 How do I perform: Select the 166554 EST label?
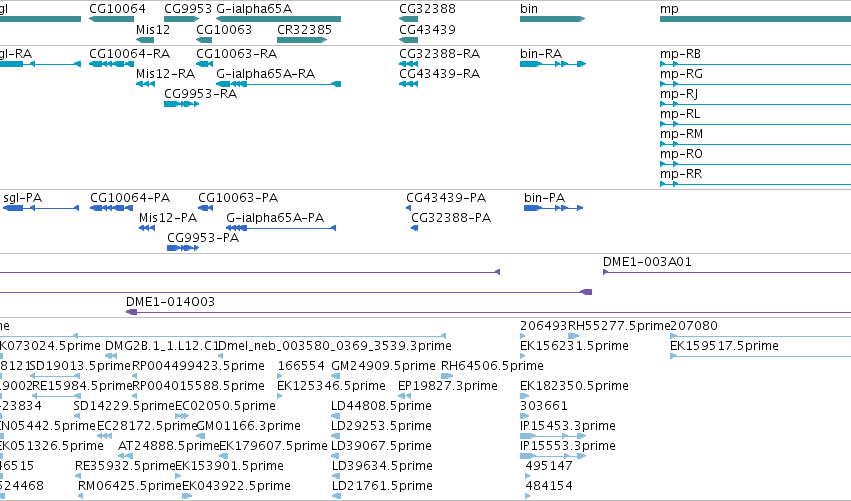pos(301,366)
